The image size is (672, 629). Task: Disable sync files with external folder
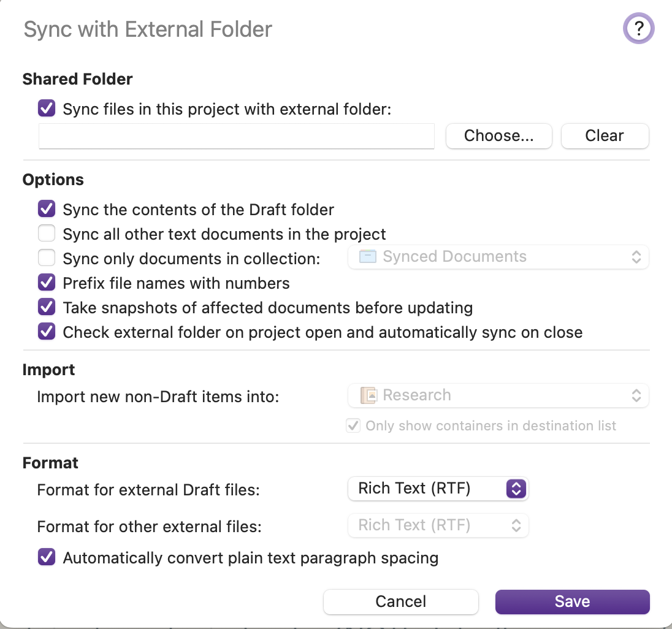[46, 109]
